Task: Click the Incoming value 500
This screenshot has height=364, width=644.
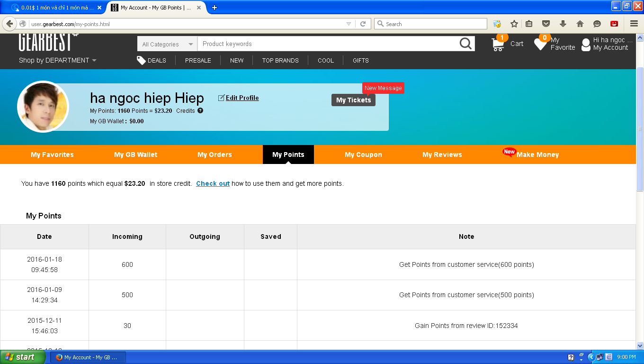Action: (x=127, y=295)
